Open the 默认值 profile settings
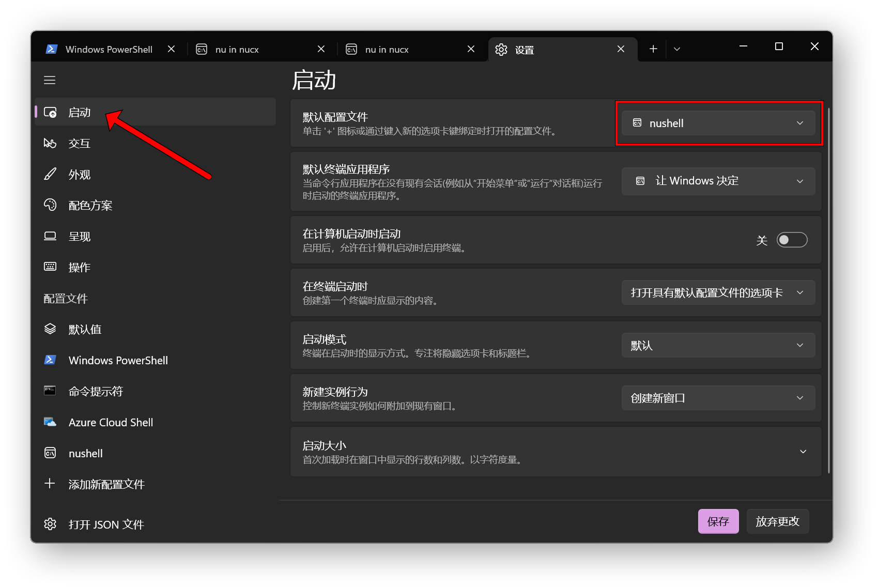 coord(155,329)
